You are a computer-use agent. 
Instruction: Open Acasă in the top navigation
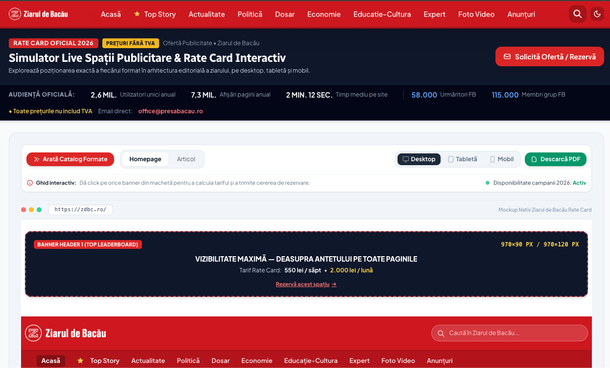click(111, 14)
